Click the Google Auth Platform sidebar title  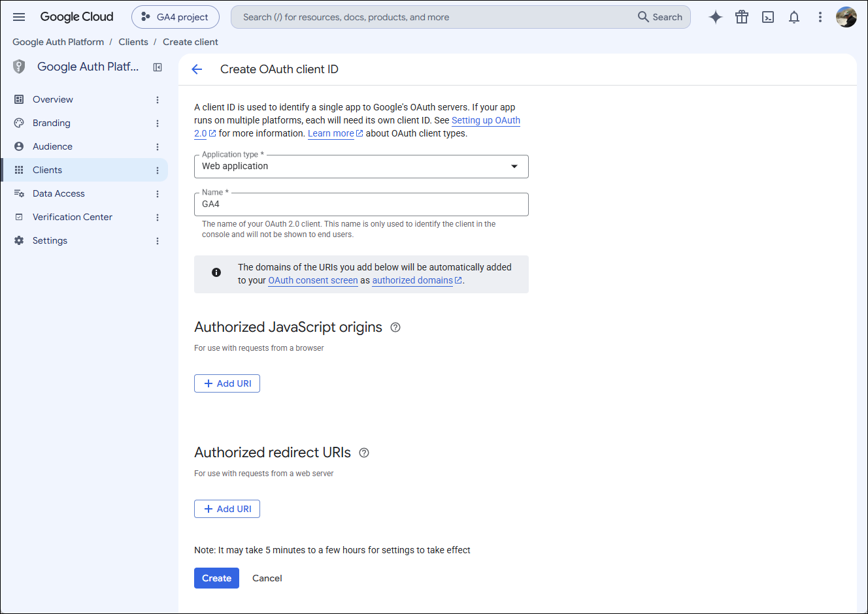88,67
